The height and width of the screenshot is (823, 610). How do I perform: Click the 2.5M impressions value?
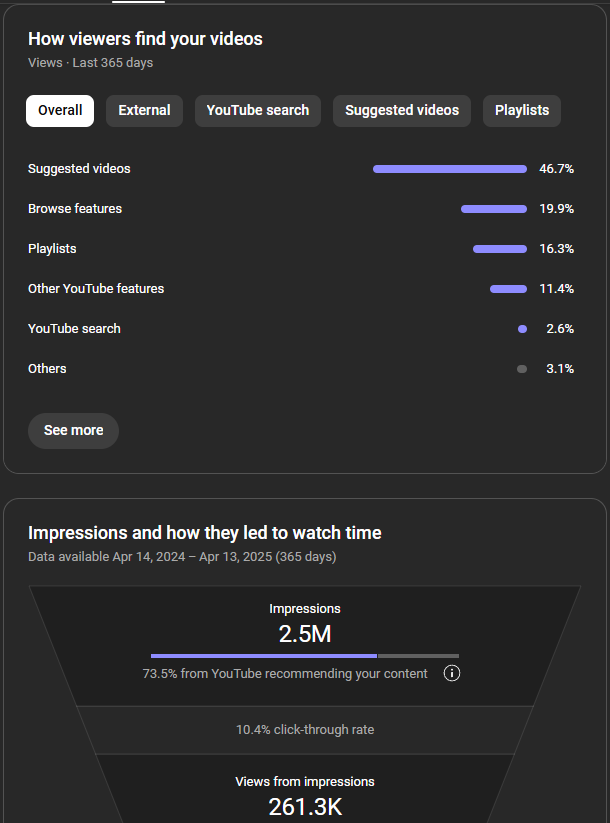click(x=305, y=634)
